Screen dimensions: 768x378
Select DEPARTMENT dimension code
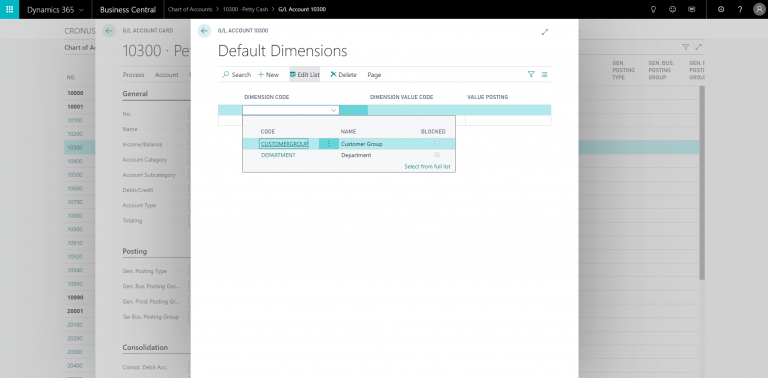(278, 155)
